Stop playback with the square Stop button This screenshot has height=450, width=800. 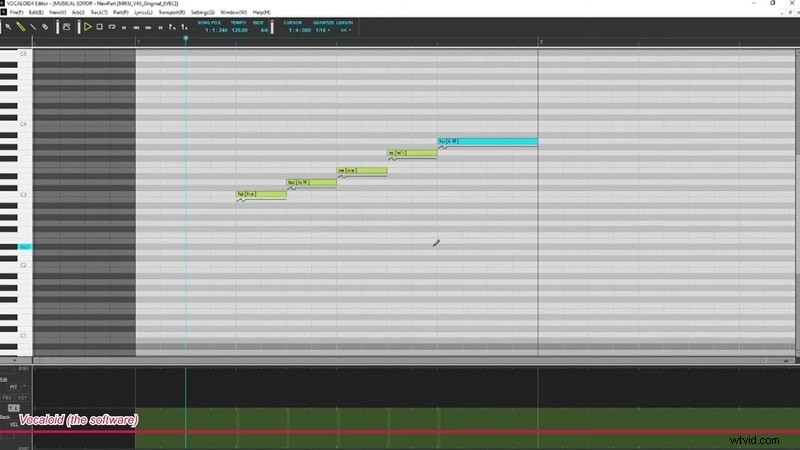99,27
